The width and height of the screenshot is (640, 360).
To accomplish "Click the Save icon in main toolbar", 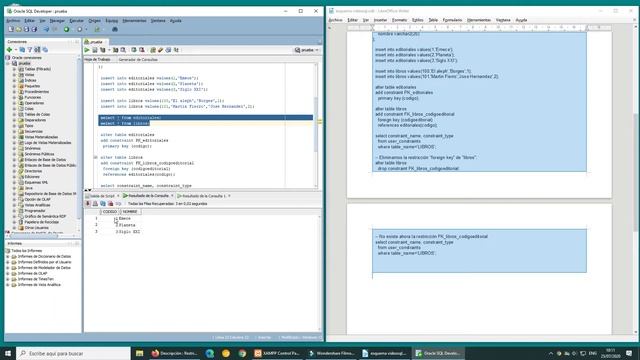I will (x=27, y=29).
